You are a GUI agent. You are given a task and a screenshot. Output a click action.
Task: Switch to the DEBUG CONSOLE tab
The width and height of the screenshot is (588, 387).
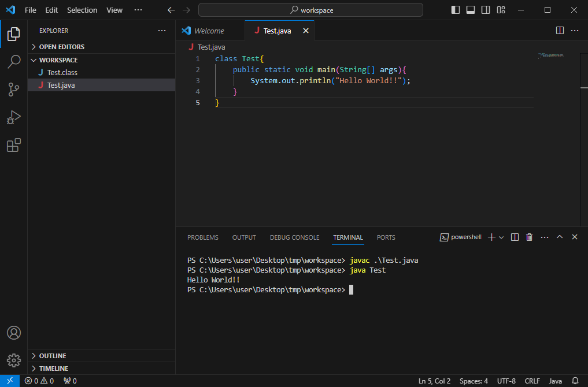click(294, 237)
